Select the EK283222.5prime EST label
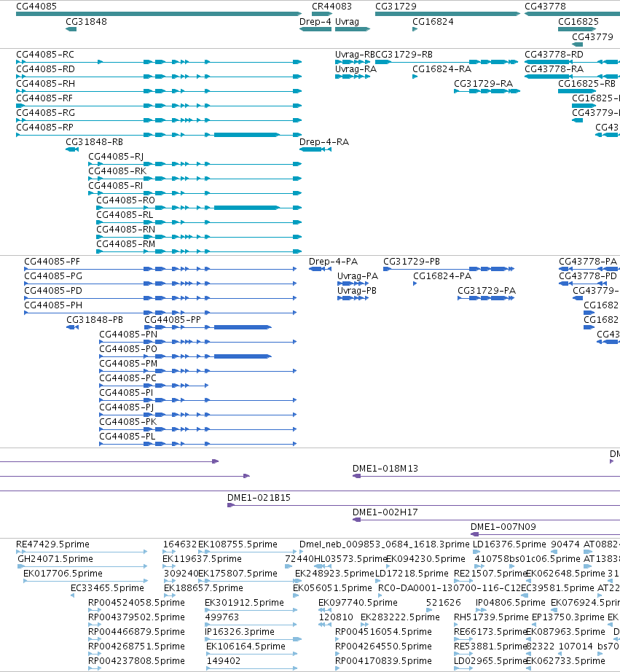Screen dimensions: 620x672 point(400,617)
